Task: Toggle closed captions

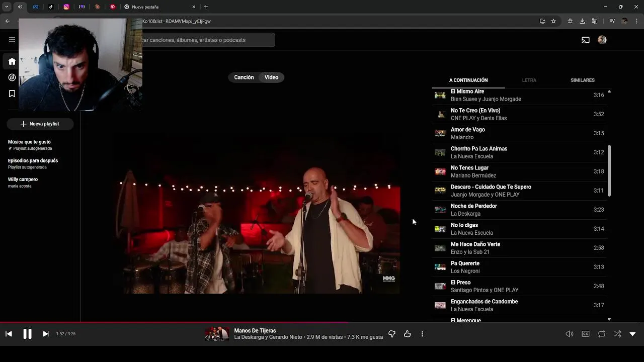Action: tap(586, 334)
